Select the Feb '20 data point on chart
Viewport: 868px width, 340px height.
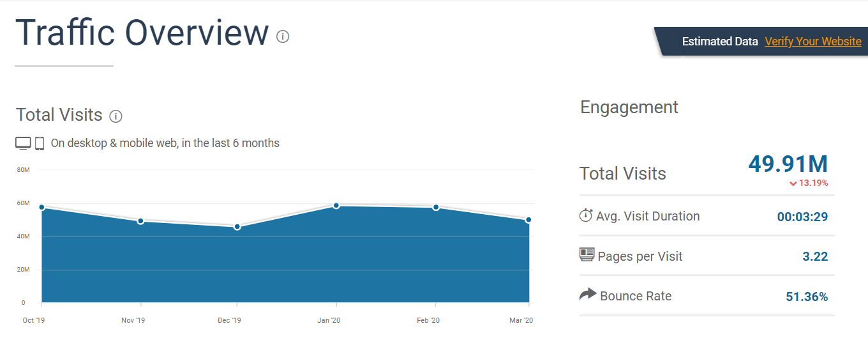pos(436,207)
